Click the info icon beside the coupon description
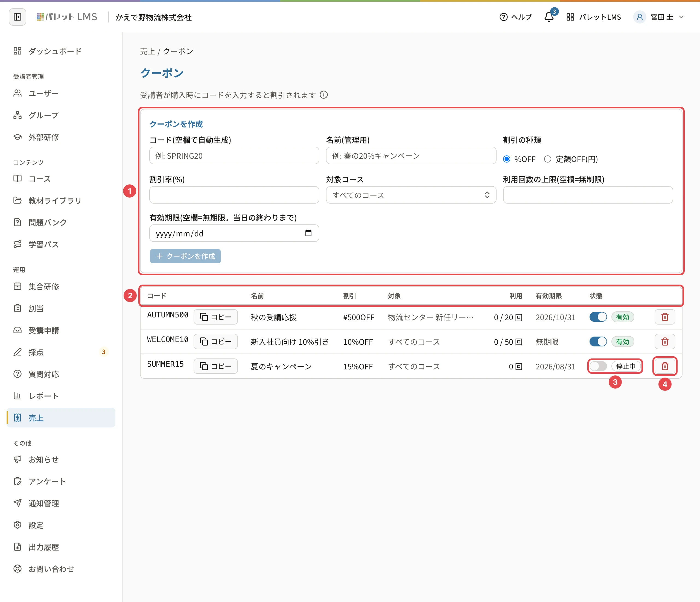700x602 pixels. 324,95
